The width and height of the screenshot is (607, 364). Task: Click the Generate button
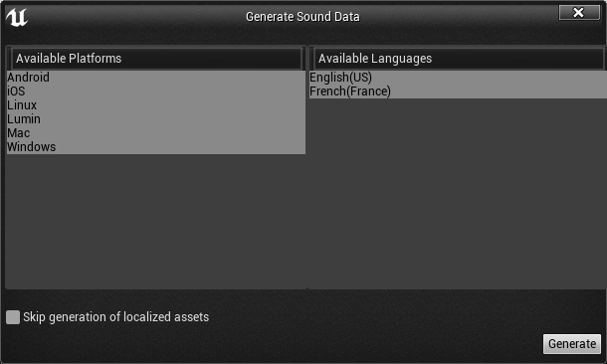pyautogui.click(x=572, y=344)
